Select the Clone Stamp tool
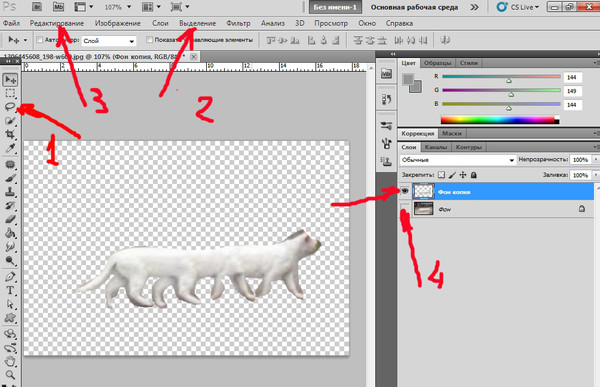600x387 pixels. (10, 192)
